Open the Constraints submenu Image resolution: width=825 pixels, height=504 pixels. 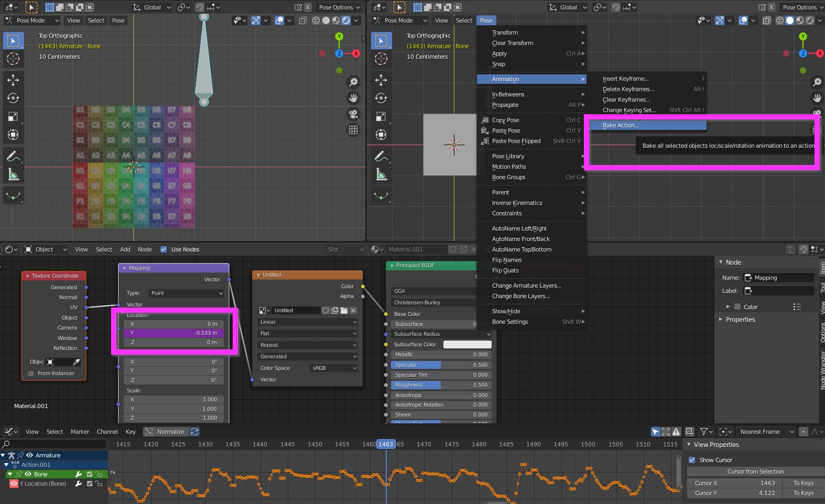point(531,213)
